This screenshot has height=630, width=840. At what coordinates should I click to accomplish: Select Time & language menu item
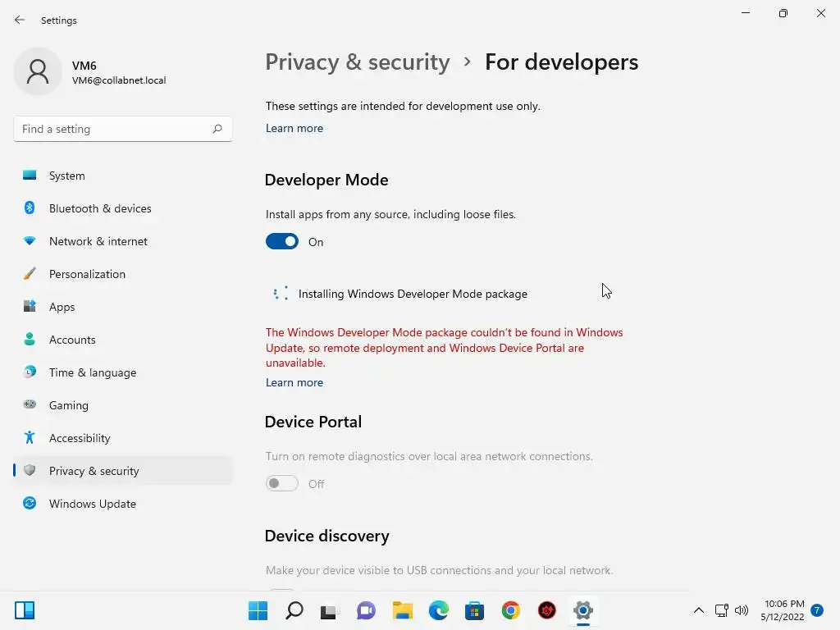click(92, 372)
